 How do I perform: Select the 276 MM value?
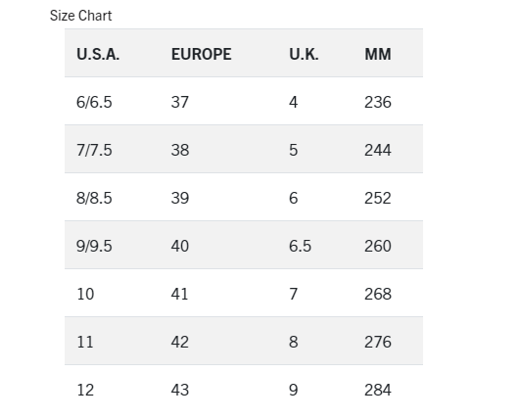[x=378, y=342]
